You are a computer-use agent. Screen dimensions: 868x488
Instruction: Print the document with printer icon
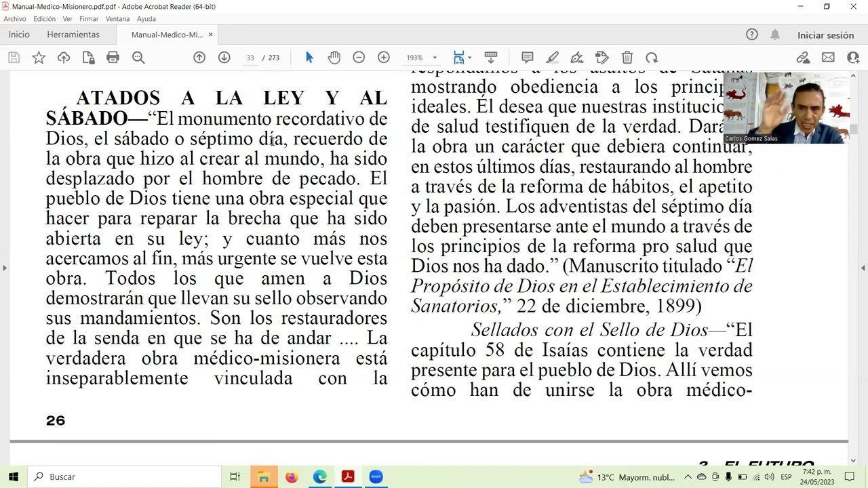point(113,58)
